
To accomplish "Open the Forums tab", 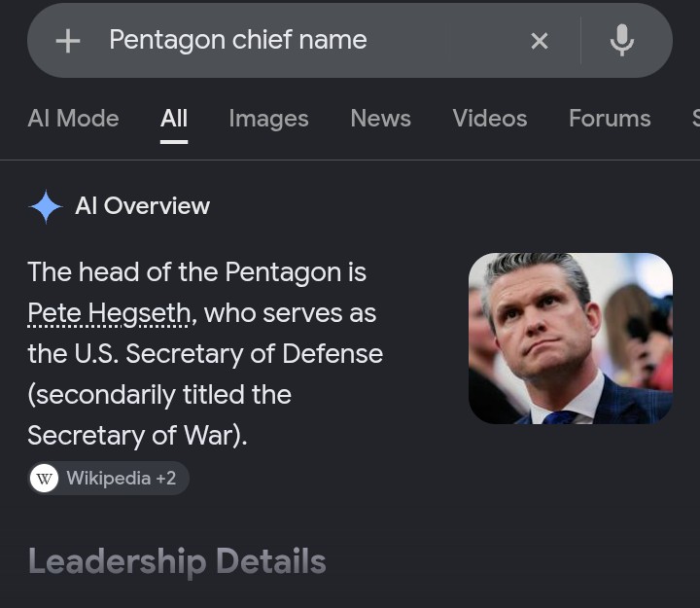I will coord(610,119).
